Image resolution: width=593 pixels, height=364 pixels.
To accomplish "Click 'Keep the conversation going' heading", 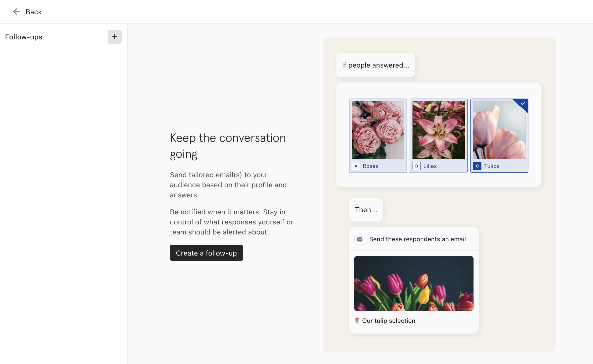I will click(x=228, y=146).
